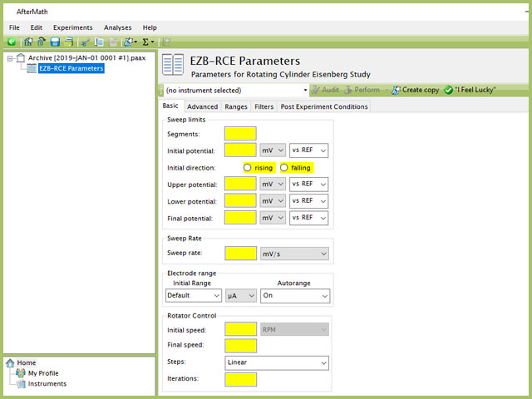
Task: Open the Edit menu
Action: coord(37,27)
